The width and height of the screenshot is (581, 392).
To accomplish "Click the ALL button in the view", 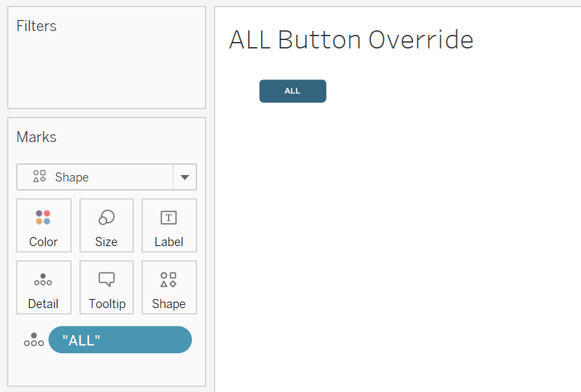I will [293, 91].
